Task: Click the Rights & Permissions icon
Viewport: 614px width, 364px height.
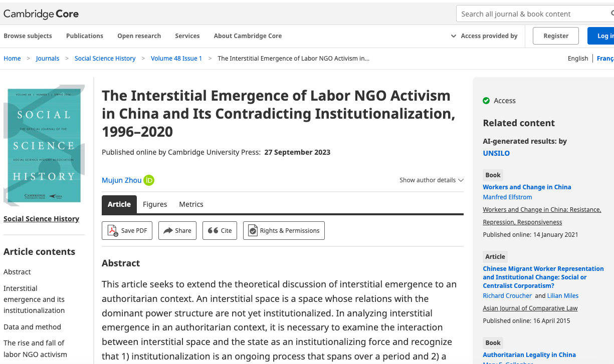Action: point(253,231)
